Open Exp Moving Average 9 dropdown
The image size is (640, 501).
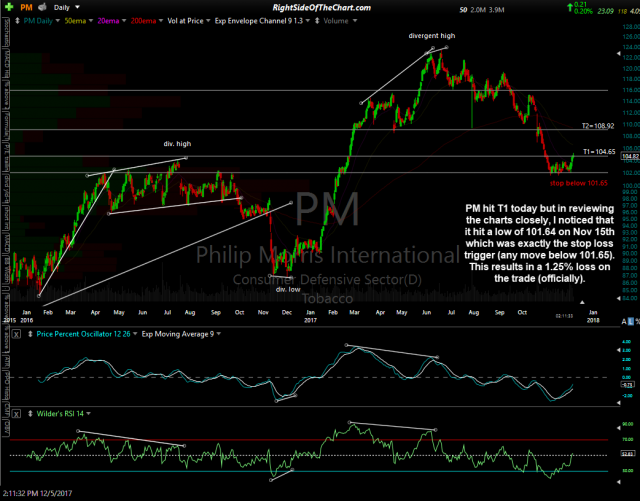[x=219, y=334]
